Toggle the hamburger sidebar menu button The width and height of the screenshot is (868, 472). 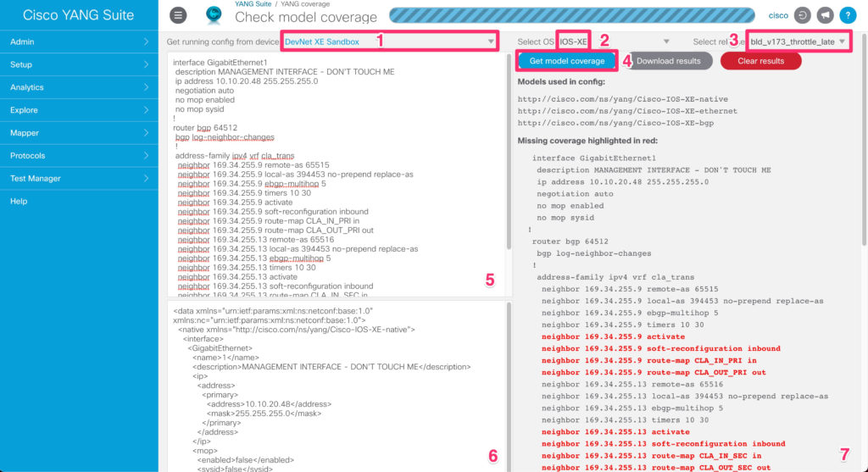[x=178, y=15]
